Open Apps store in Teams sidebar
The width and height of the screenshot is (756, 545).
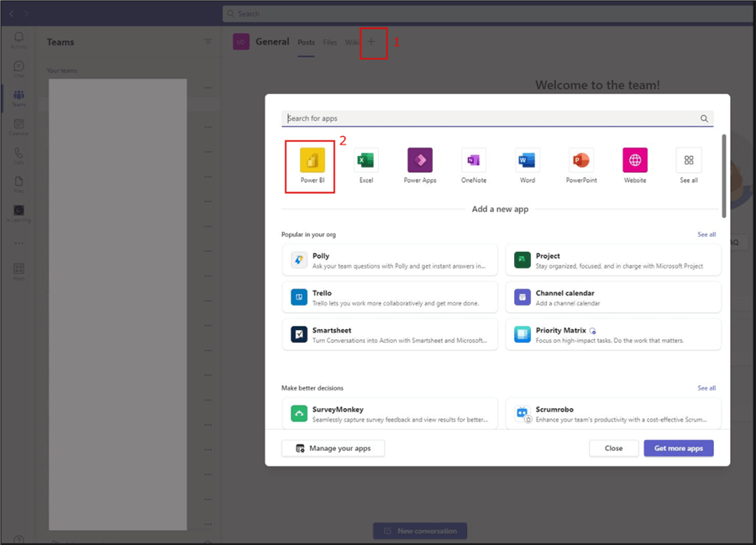[18, 272]
